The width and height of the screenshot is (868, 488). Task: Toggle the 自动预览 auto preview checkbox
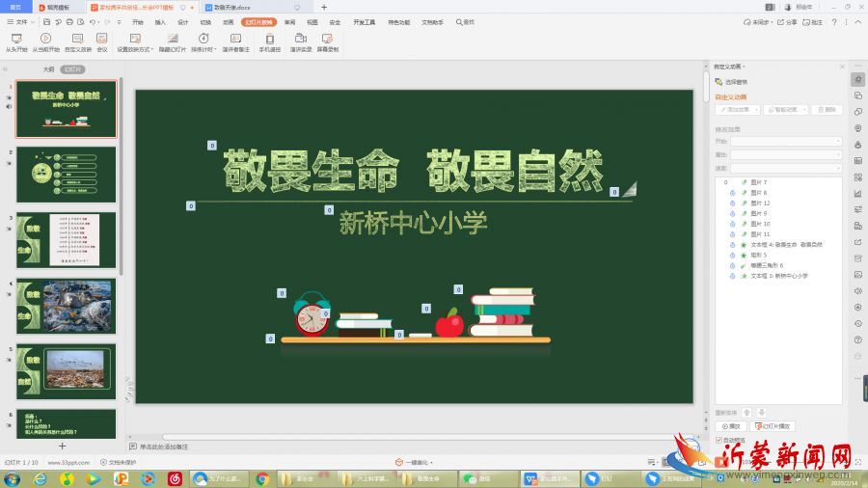(x=719, y=440)
